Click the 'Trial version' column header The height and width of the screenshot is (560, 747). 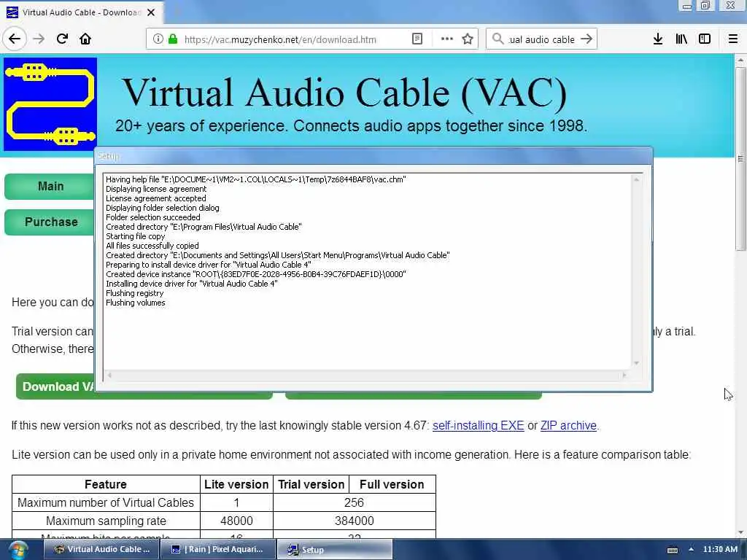coord(311,484)
